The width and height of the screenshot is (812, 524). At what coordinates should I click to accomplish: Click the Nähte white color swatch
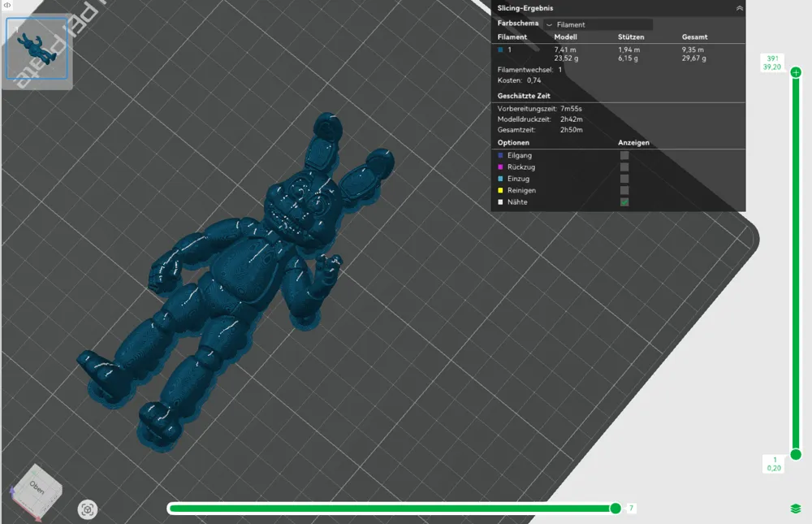(x=500, y=202)
